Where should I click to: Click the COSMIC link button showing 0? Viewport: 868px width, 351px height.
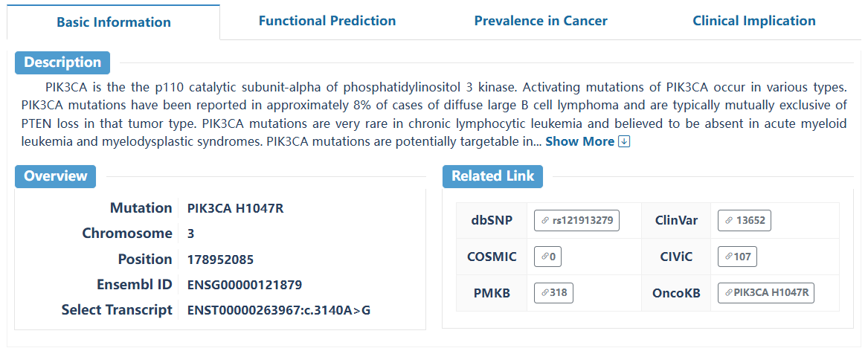pyautogui.click(x=548, y=257)
